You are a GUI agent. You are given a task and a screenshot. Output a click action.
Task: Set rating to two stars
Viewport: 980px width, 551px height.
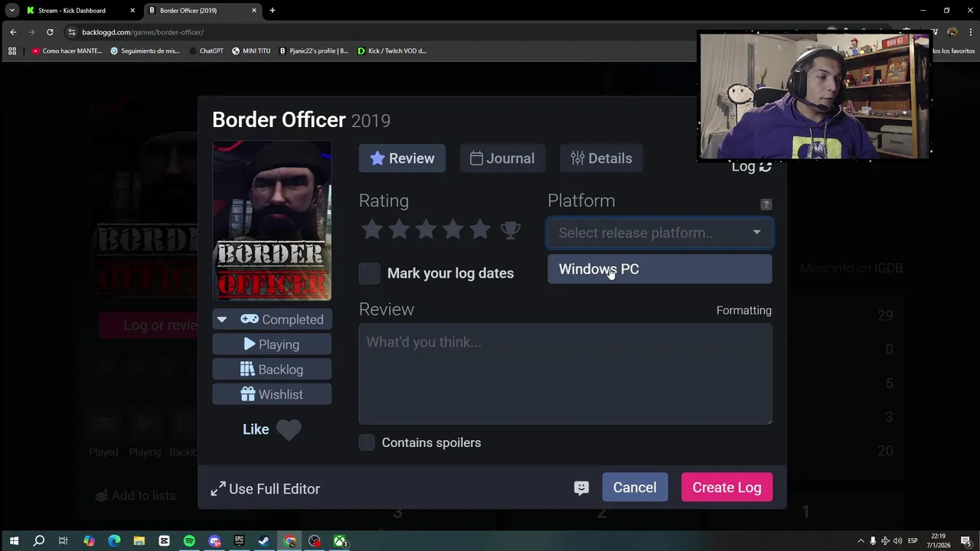tap(399, 229)
